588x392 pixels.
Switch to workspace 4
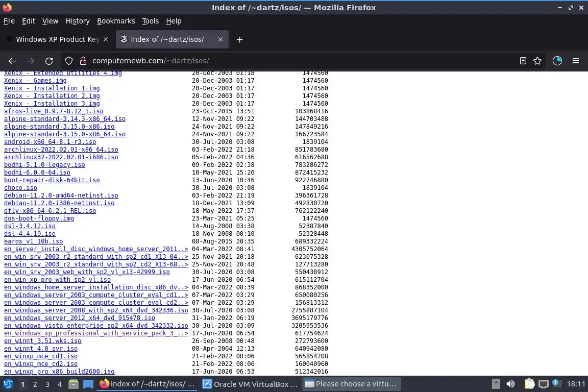tap(60, 384)
